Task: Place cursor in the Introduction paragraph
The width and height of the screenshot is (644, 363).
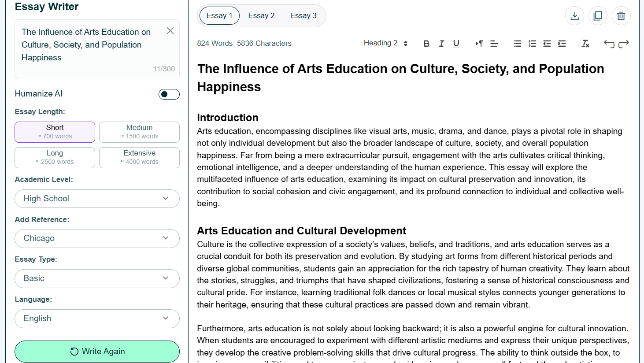Action: 411,167
